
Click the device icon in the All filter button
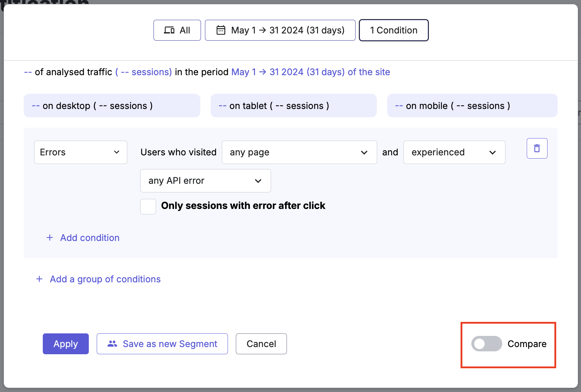pos(169,30)
